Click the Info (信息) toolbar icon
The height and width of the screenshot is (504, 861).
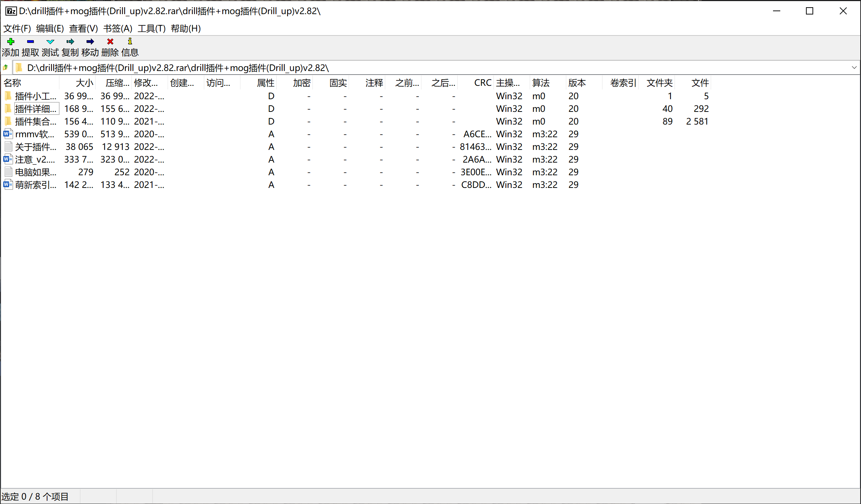click(x=130, y=41)
